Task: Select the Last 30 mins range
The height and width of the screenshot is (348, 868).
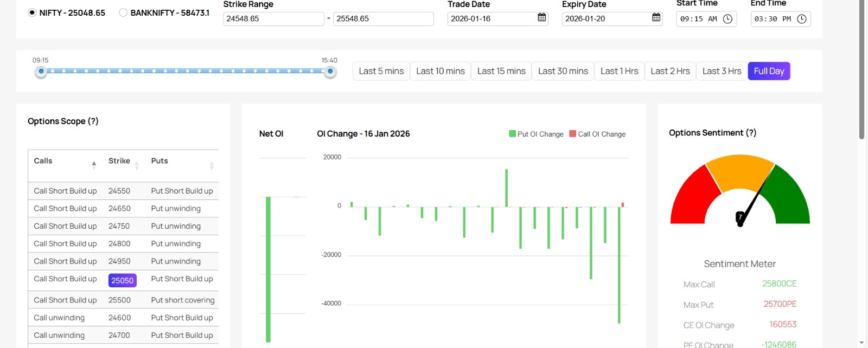Action: pos(563,71)
